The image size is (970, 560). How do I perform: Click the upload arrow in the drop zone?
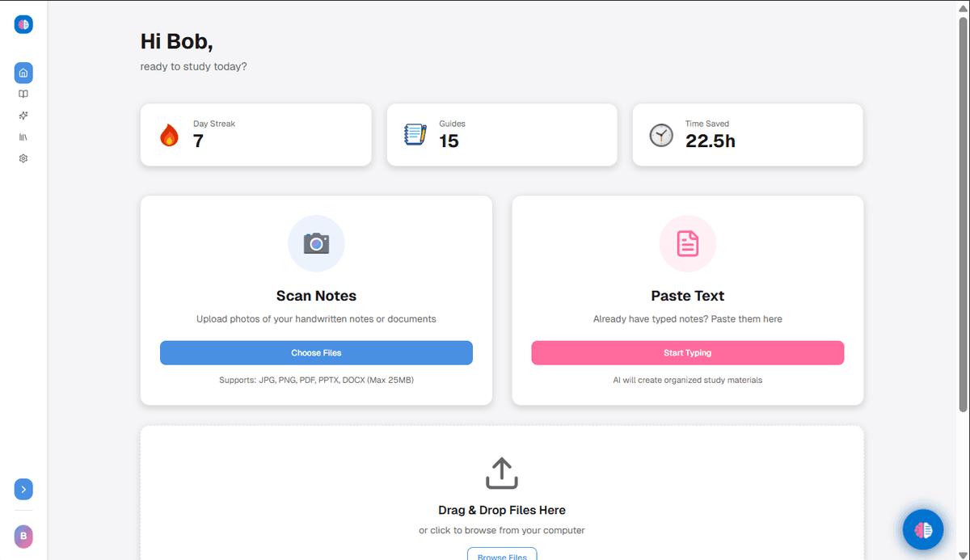pos(501,473)
